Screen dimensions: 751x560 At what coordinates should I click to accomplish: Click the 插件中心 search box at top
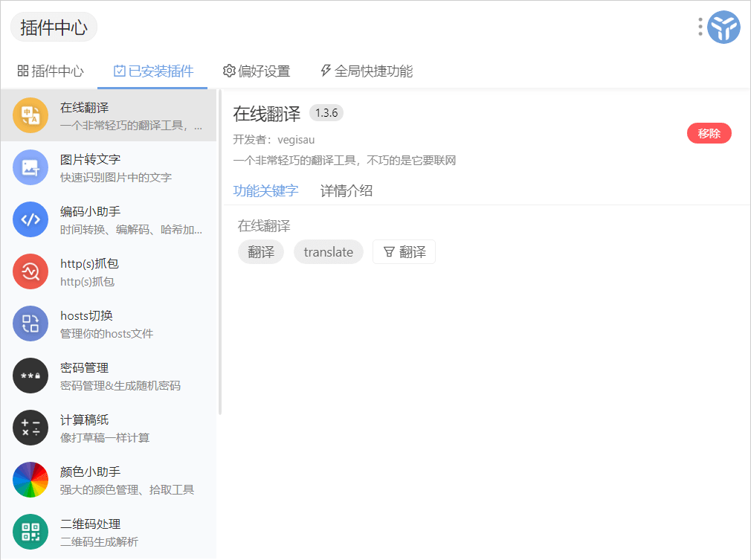click(x=54, y=28)
